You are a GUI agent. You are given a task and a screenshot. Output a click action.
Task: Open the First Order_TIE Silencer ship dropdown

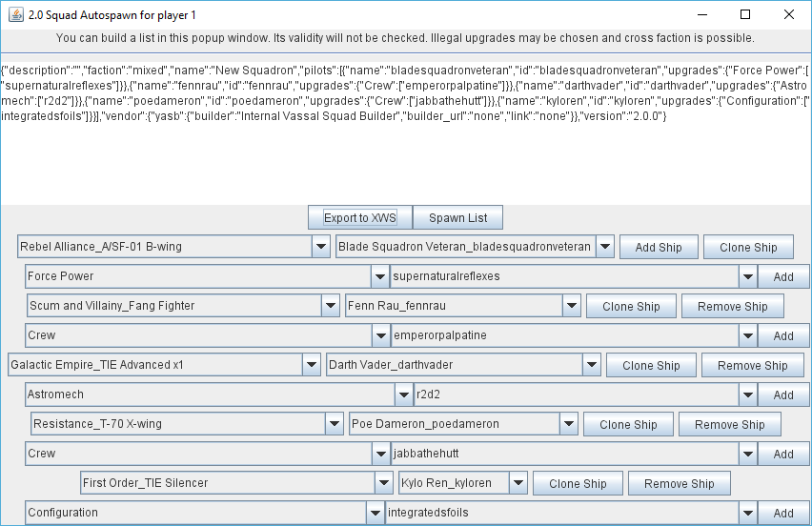236,482
